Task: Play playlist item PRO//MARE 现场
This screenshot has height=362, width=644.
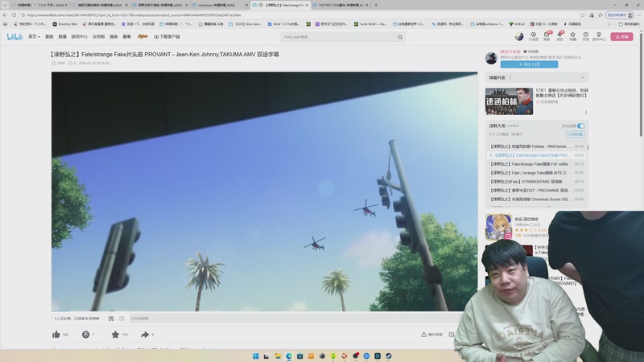Action: click(536, 191)
